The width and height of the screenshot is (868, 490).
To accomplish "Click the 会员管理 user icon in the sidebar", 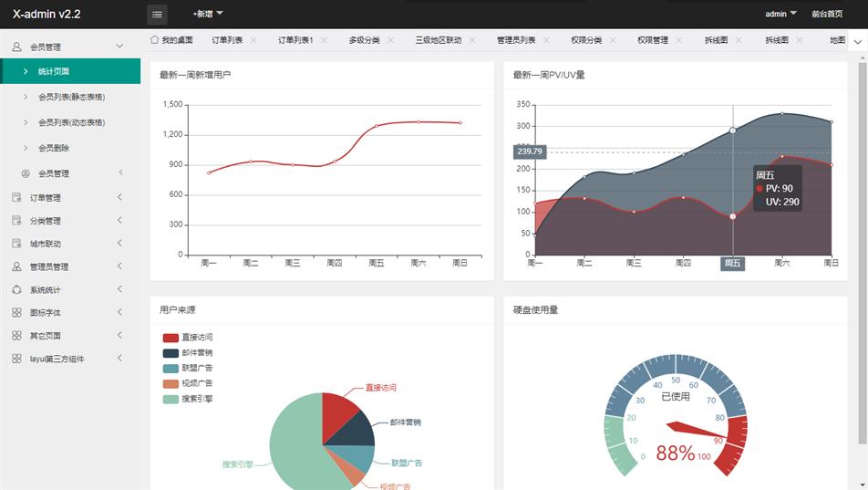I will pos(16,47).
